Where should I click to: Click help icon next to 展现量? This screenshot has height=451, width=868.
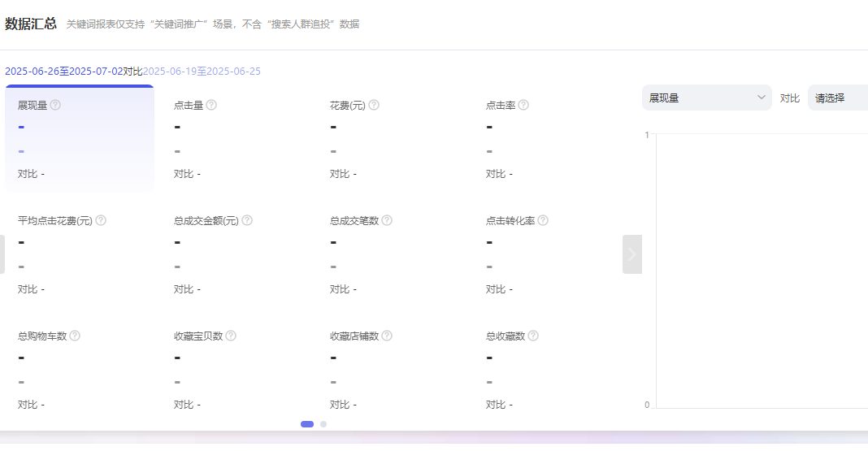pyautogui.click(x=56, y=105)
